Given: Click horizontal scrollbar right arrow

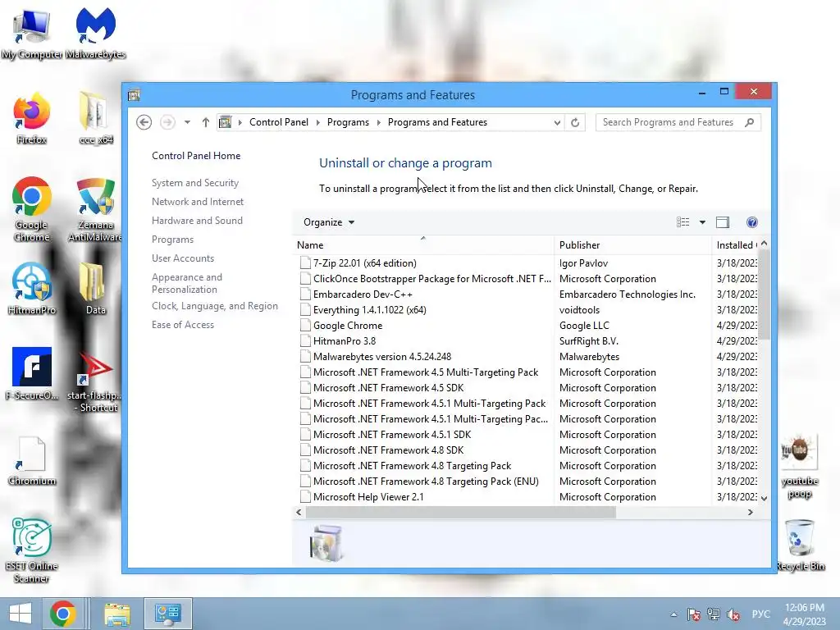Looking at the screenshot, I should 750,512.
